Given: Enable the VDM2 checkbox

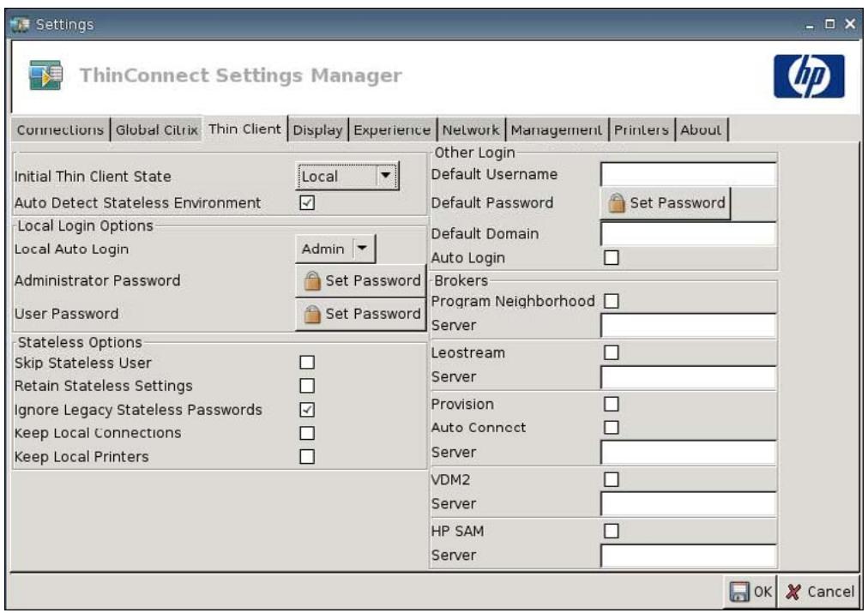Looking at the screenshot, I should click(612, 479).
